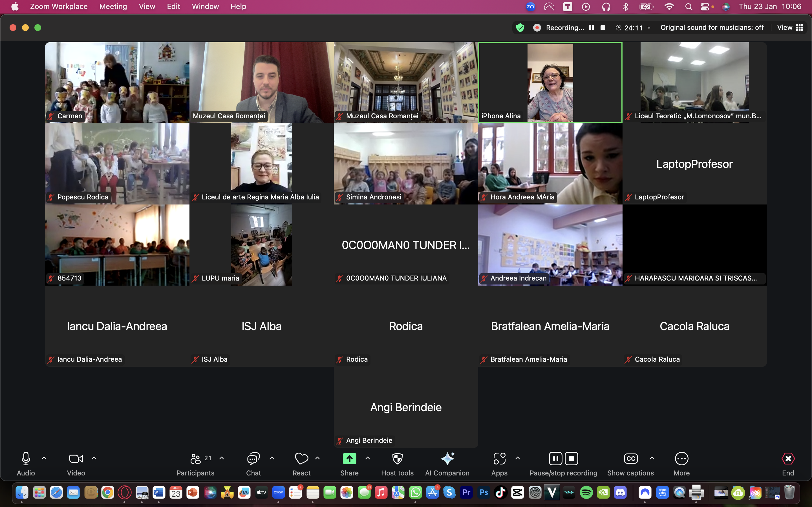Image resolution: width=812 pixels, height=507 pixels.
Task: Click the green encryption shield icon
Action: [x=520, y=28]
